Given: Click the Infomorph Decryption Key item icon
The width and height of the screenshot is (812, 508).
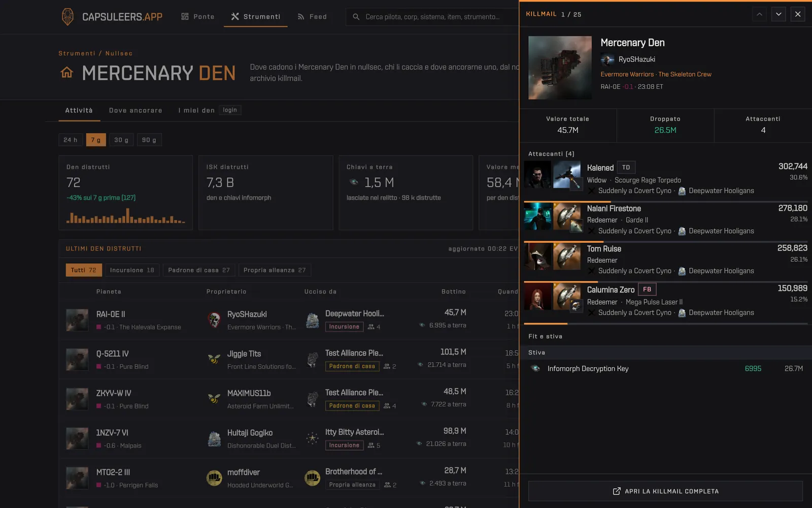Looking at the screenshot, I should tap(535, 369).
